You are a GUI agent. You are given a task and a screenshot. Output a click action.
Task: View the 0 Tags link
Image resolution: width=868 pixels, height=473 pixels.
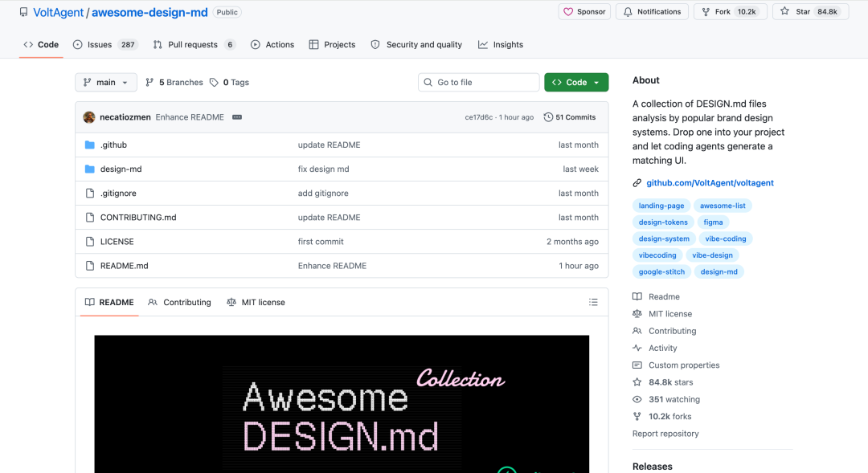point(229,83)
